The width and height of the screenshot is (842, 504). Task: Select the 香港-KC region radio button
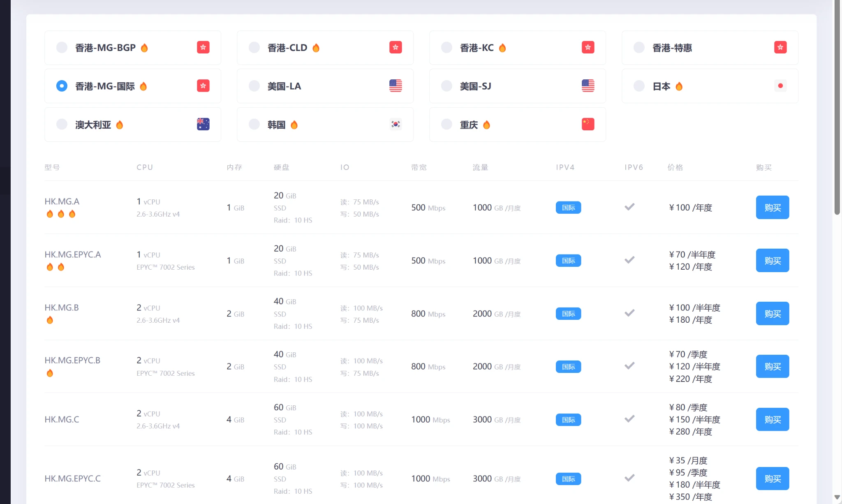[446, 47]
